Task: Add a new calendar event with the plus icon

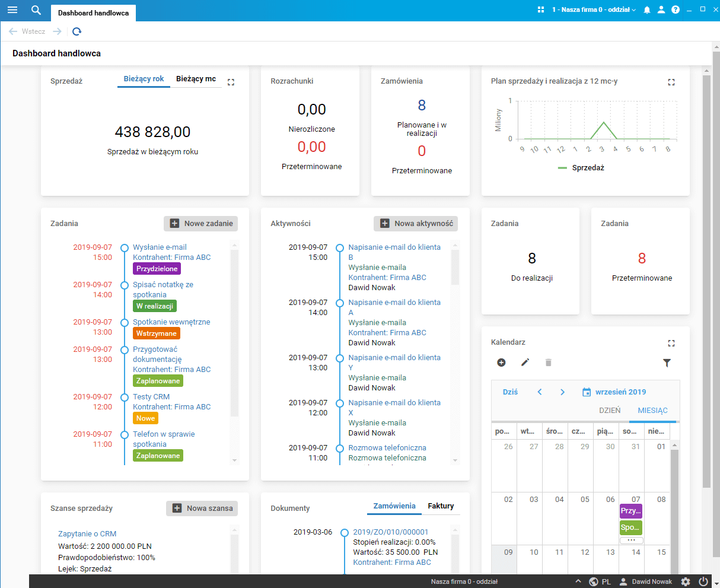Action: (x=501, y=363)
